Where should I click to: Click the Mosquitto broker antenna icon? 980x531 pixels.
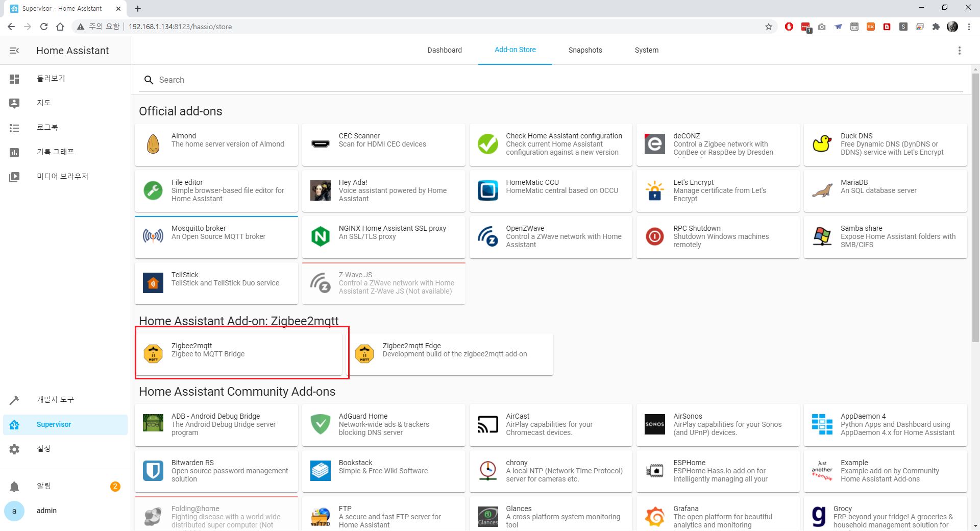coord(153,236)
